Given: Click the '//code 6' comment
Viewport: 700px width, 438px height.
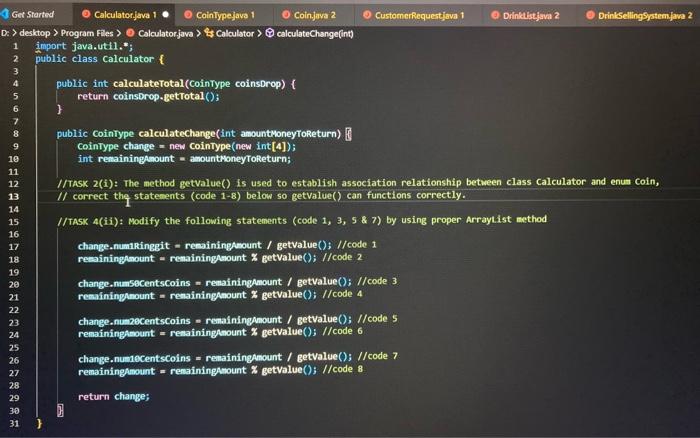Looking at the screenshot, I should (342, 331).
